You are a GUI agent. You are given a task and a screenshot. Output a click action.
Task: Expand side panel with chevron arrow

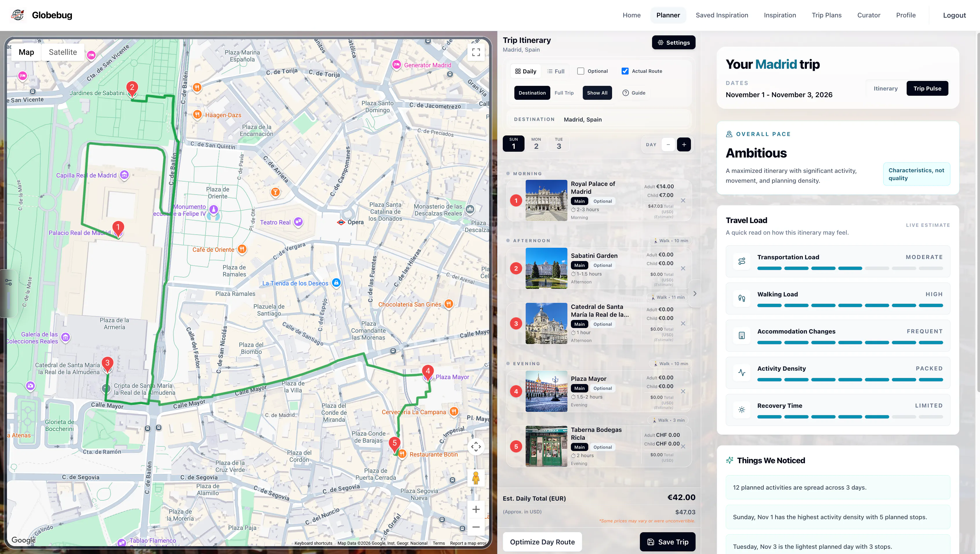695,294
